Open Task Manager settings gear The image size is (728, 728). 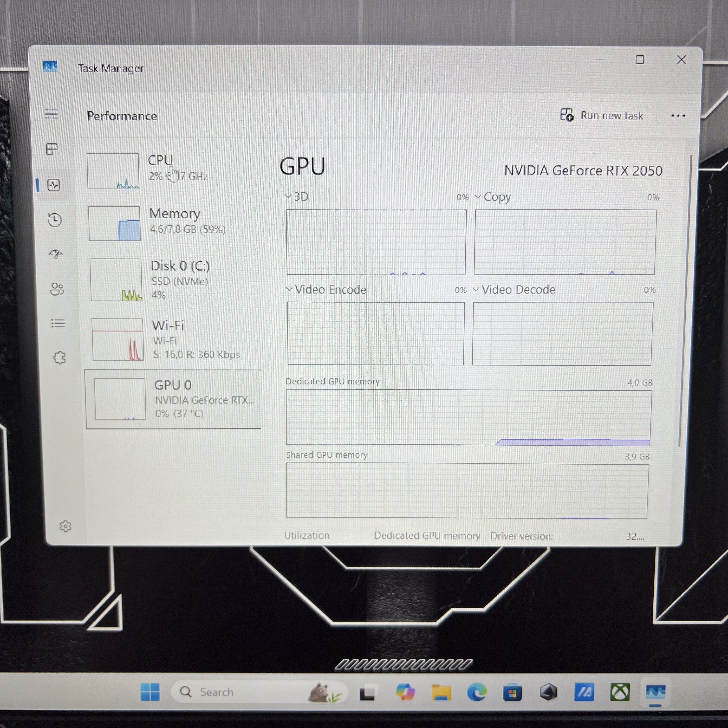(65, 526)
